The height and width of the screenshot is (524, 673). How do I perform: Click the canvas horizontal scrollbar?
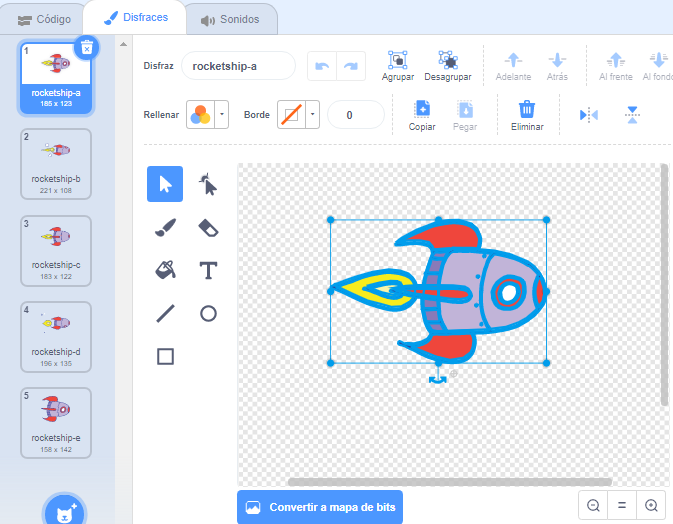click(449, 482)
